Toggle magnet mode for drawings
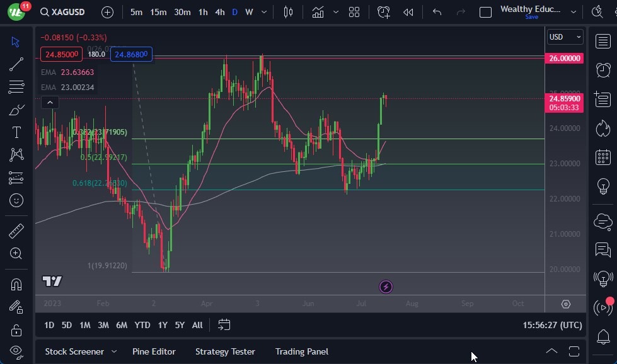Image resolution: width=617 pixels, height=364 pixels. coord(16,284)
